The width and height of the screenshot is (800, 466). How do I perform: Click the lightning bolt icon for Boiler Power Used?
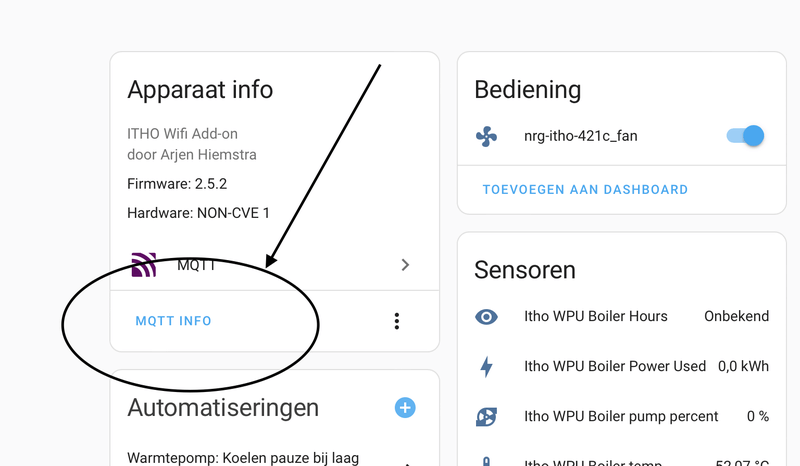point(487,366)
